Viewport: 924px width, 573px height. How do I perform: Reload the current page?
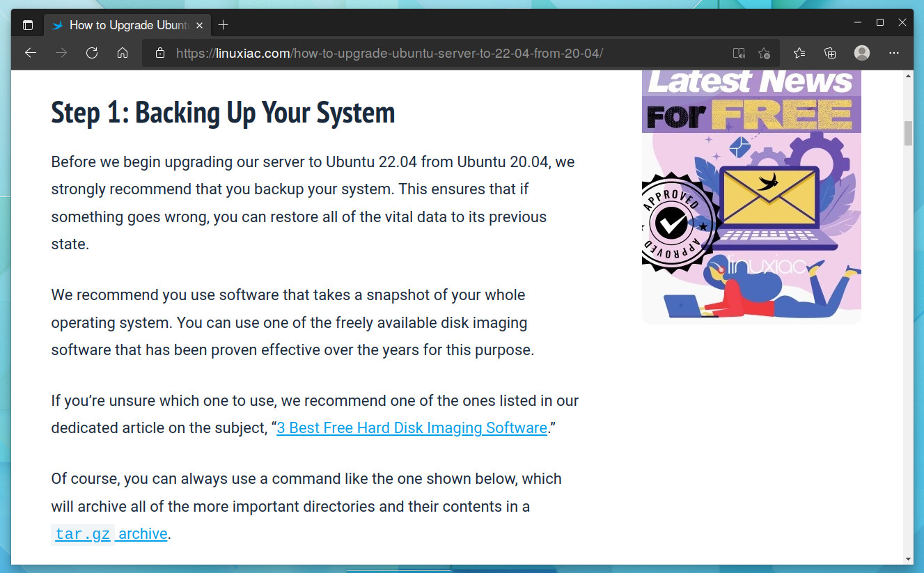click(92, 53)
